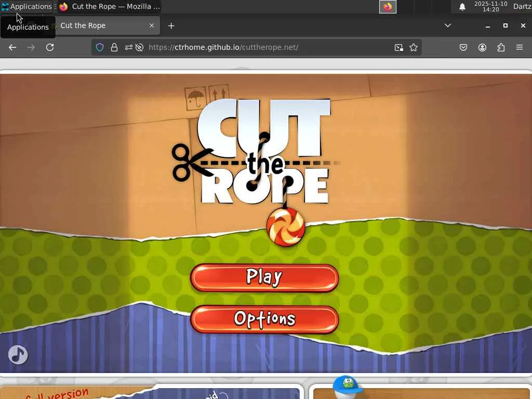Open the Dartz user menu in panel

(522, 6)
